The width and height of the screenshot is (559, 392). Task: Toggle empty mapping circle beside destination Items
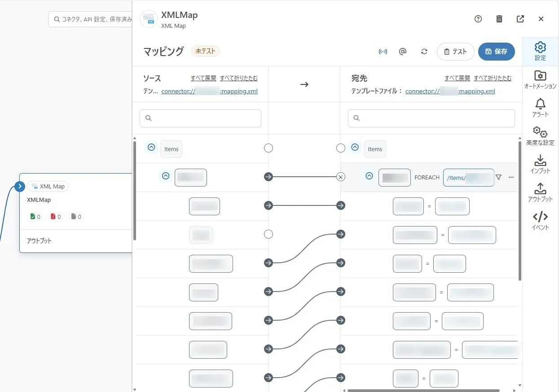click(341, 148)
